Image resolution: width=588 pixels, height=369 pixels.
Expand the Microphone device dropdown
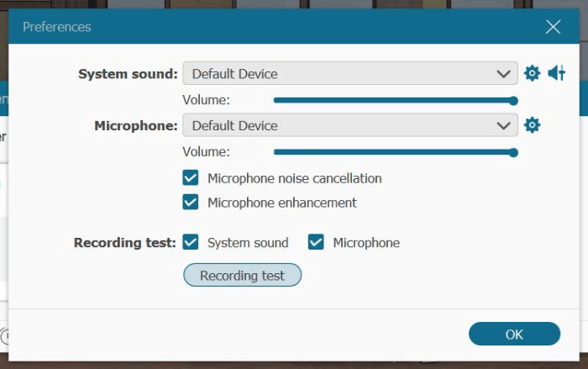[x=349, y=125]
